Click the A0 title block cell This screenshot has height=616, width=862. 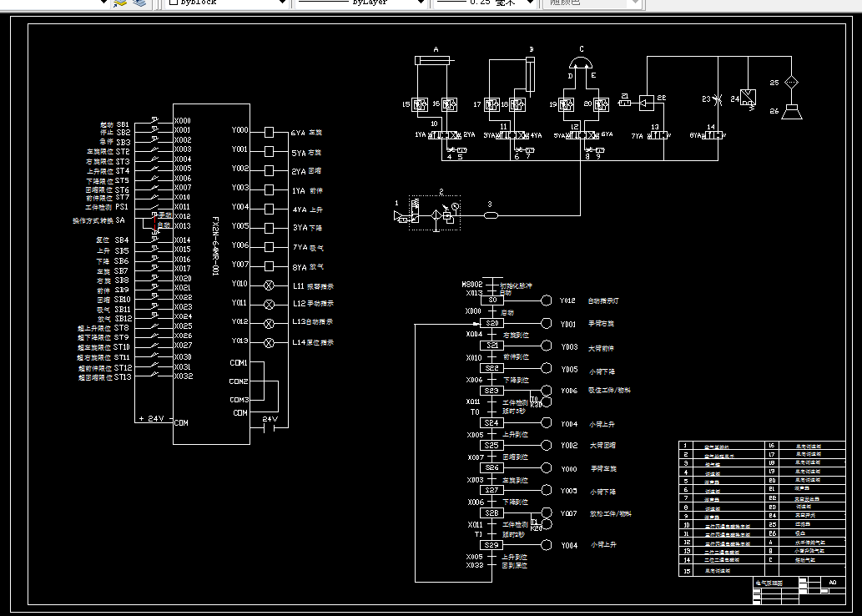(x=833, y=582)
